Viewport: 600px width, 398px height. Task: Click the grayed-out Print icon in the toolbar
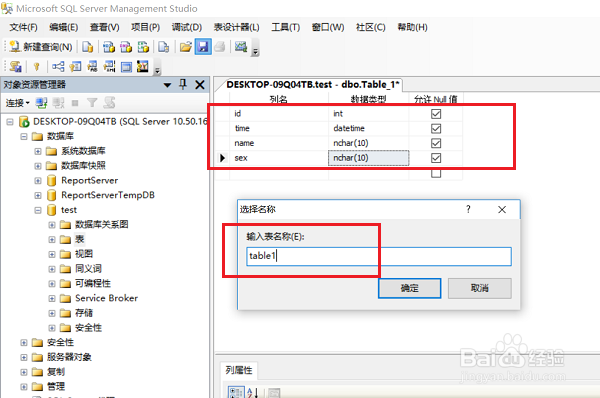click(x=220, y=47)
